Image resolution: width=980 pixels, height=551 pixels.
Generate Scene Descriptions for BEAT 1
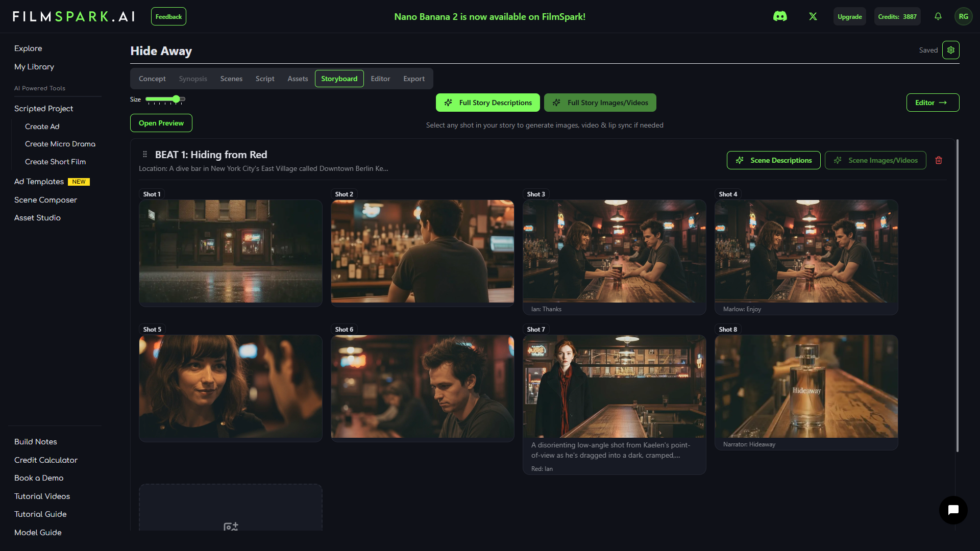773,160
